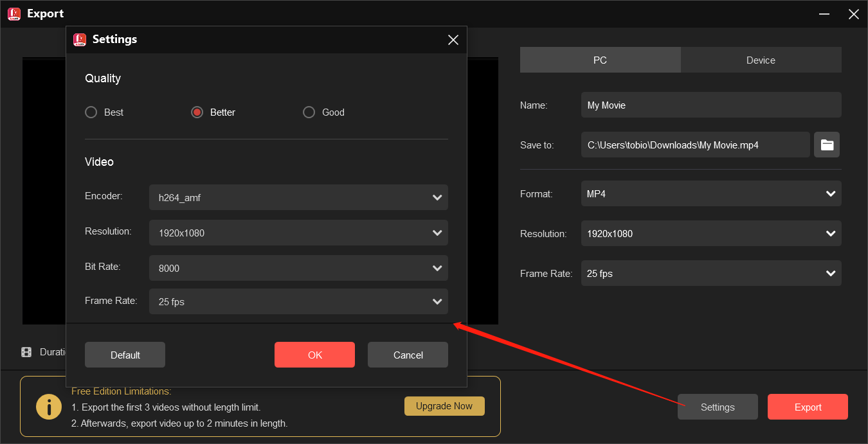
Task: Click the app logo in the Settings dialog header
Action: click(x=80, y=39)
